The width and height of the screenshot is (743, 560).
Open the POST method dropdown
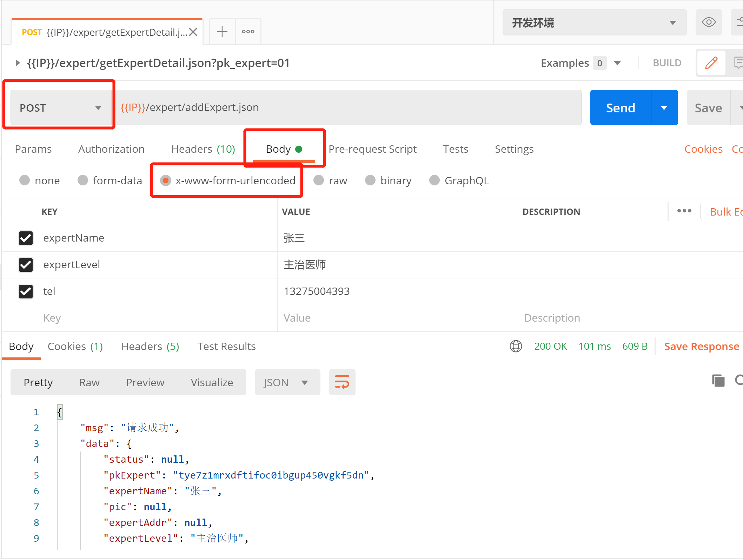coord(60,108)
